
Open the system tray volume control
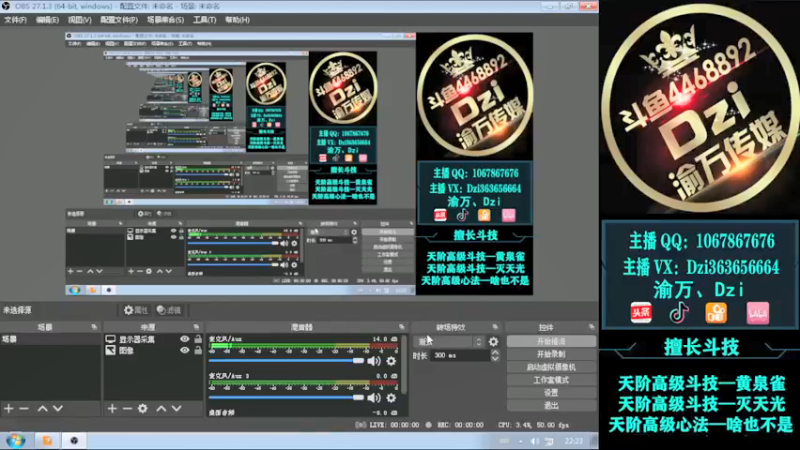(535, 441)
